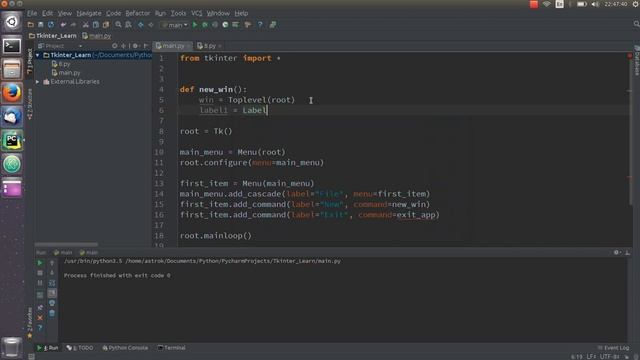This screenshot has width=640, height=360.
Task: Move up the stack trace in Run panel
Action: coord(52,263)
